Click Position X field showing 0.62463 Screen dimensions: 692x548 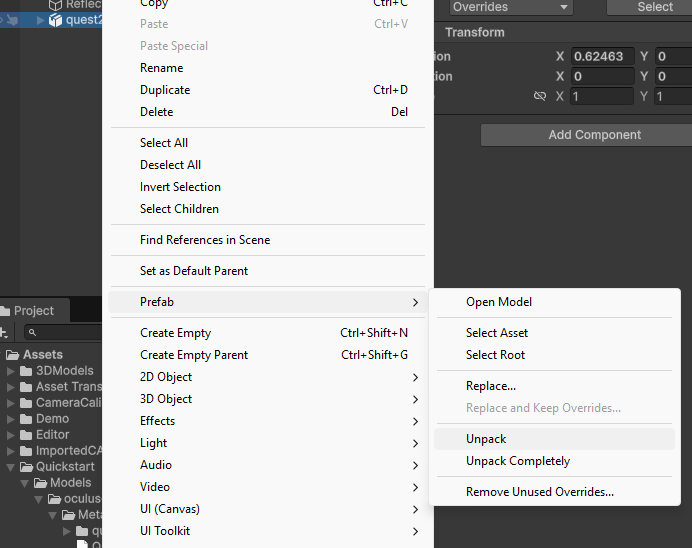point(602,56)
